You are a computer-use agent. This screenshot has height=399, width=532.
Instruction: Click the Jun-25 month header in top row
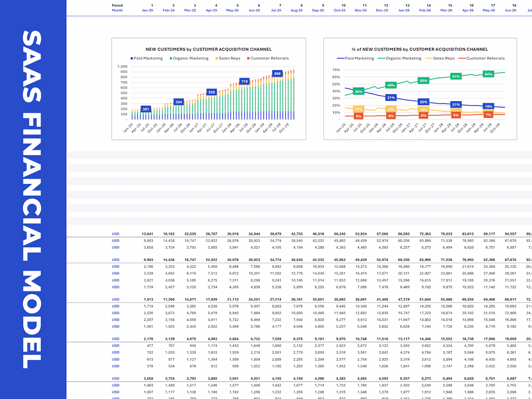click(254, 11)
